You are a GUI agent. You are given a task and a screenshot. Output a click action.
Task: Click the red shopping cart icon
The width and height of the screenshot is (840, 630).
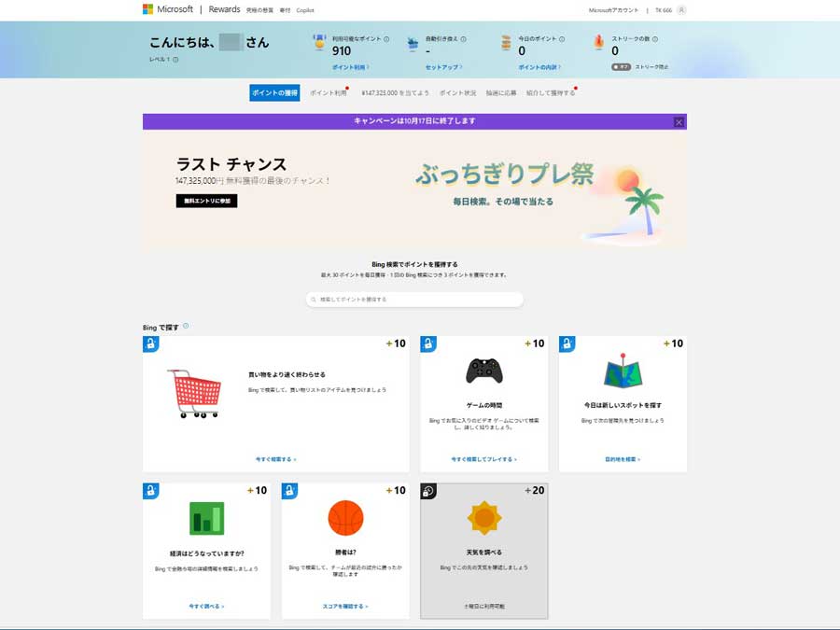tap(195, 393)
